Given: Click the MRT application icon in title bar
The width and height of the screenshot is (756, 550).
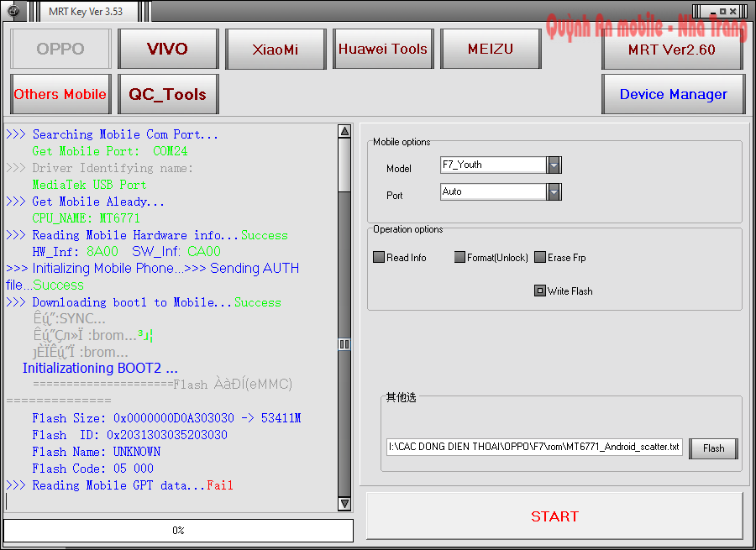Looking at the screenshot, I should 13,11.
